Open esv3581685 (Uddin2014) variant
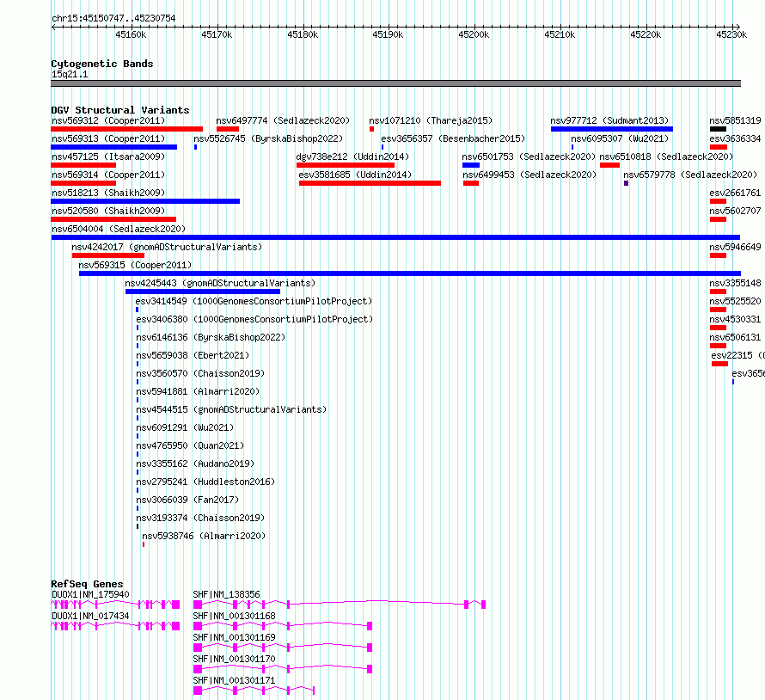765x700 pixels. point(355,175)
